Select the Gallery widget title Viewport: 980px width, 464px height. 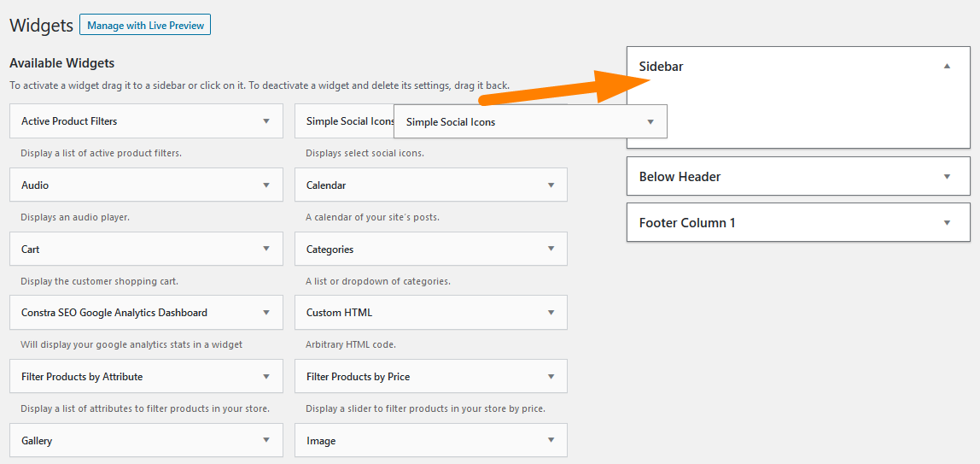click(36, 441)
